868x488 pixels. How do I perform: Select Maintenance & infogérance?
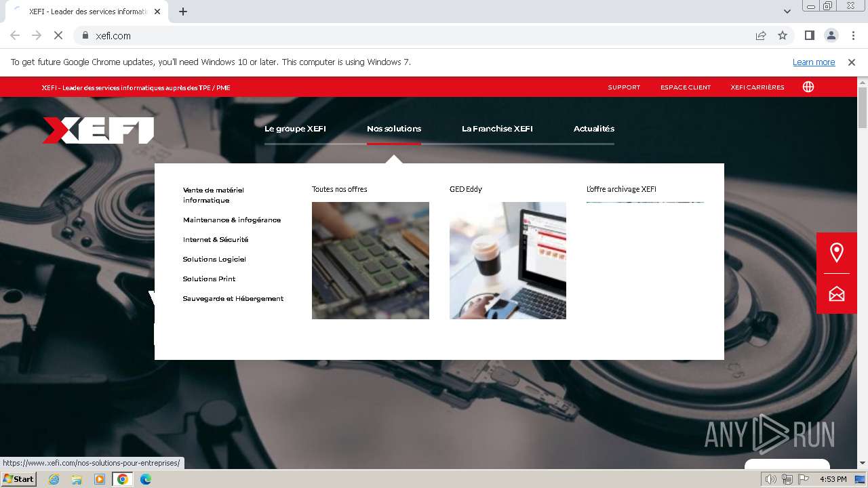click(x=232, y=220)
